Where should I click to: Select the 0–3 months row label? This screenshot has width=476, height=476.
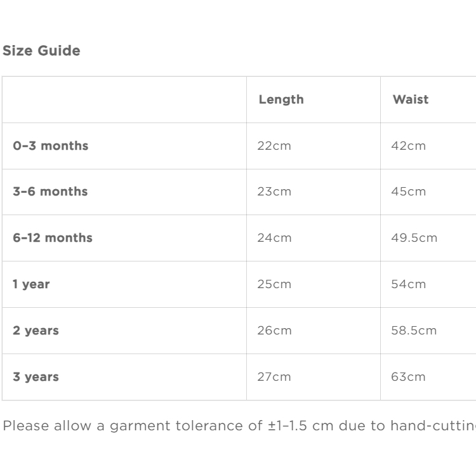point(51,146)
